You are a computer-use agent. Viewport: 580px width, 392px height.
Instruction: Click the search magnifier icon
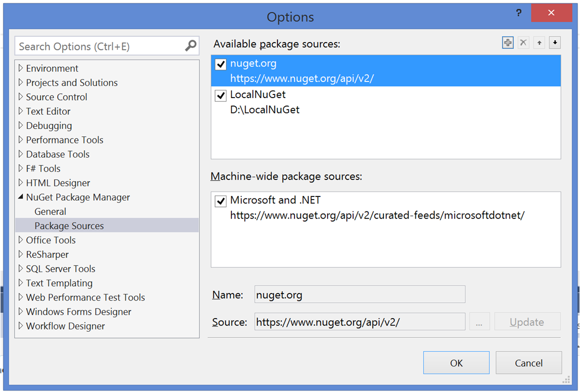190,46
